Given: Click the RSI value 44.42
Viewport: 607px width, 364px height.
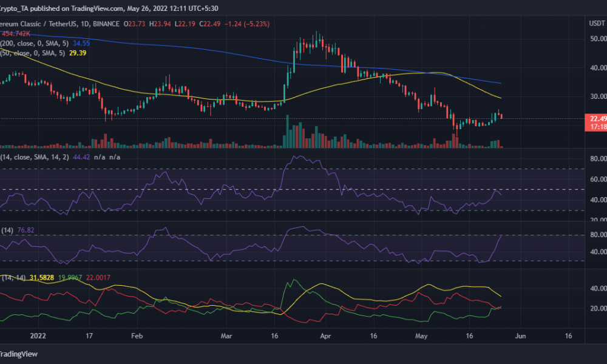Looking at the screenshot, I should 81,157.
